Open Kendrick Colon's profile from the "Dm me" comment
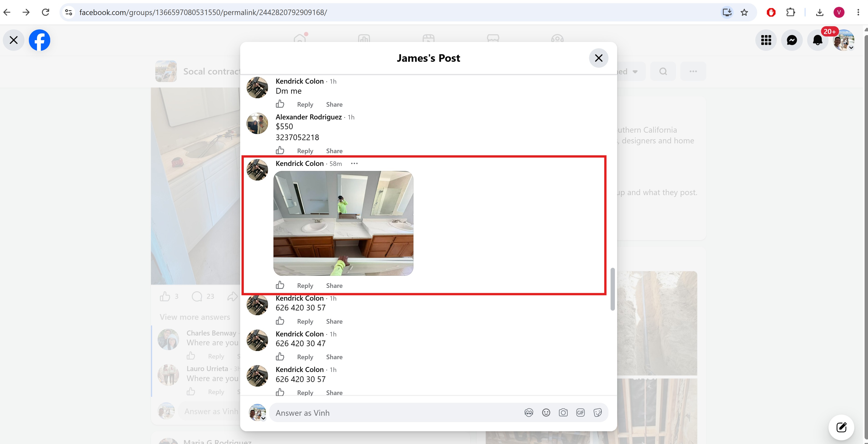The image size is (868, 444). 299,81
